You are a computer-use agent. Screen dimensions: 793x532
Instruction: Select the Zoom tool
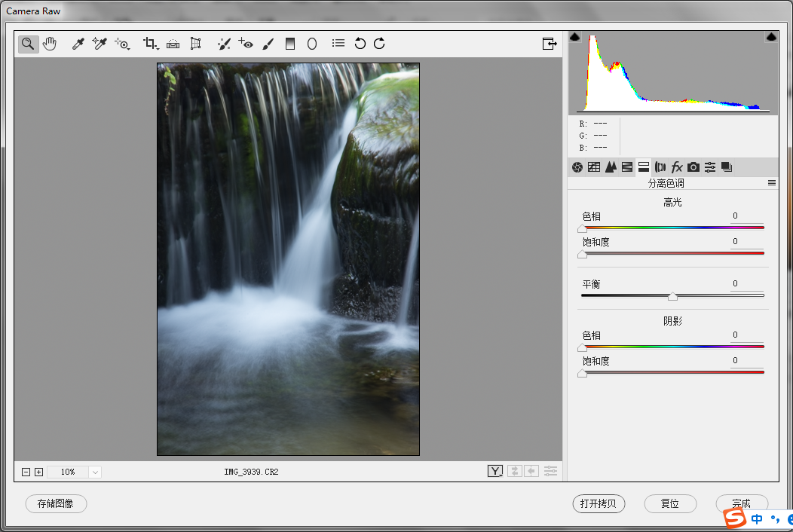coord(29,44)
